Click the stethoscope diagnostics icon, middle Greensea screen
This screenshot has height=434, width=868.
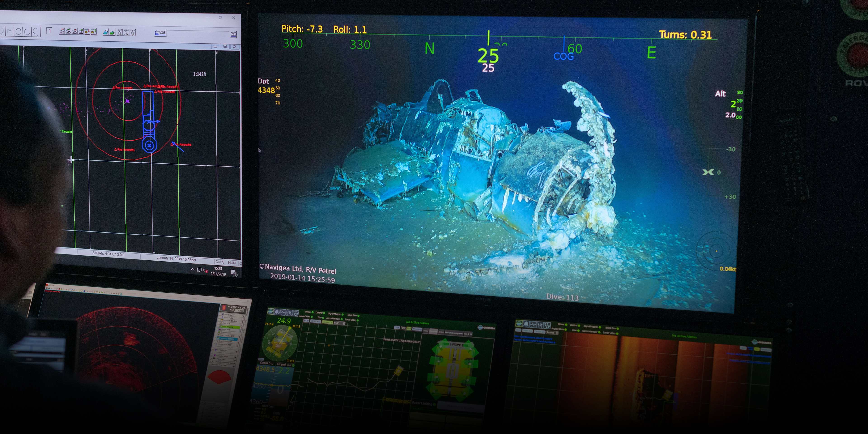[x=296, y=313]
